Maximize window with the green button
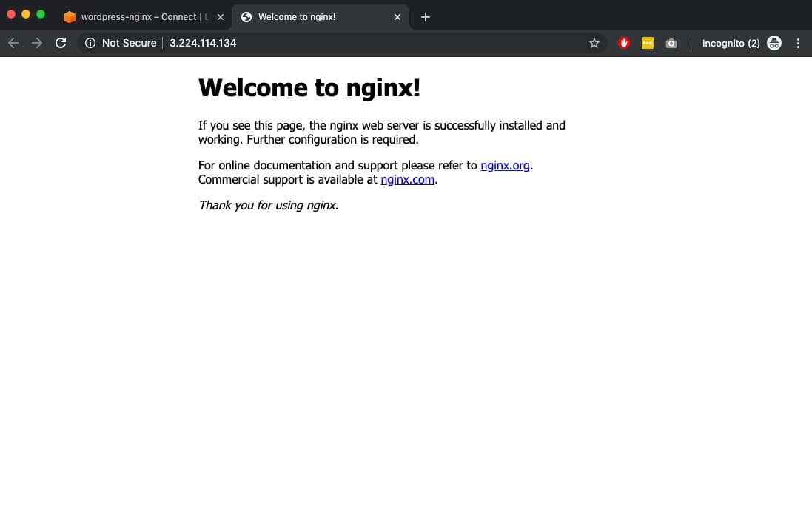Viewport: 812px width, 524px height. pos(41,15)
